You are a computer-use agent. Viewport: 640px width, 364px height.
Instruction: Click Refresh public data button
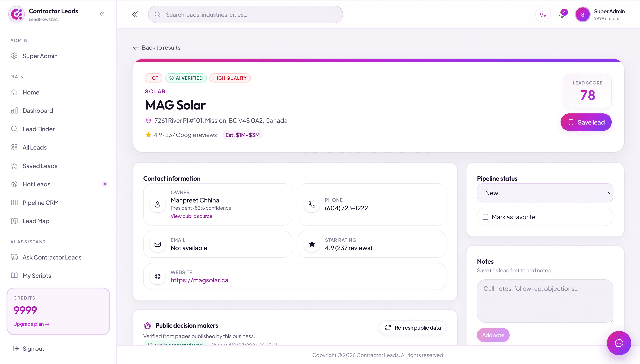click(x=413, y=327)
